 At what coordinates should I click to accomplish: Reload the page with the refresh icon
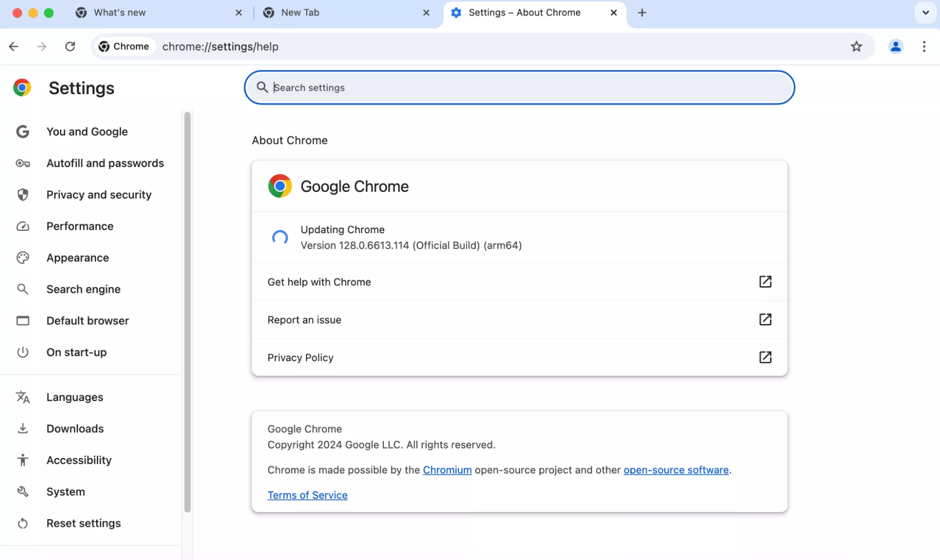click(70, 47)
